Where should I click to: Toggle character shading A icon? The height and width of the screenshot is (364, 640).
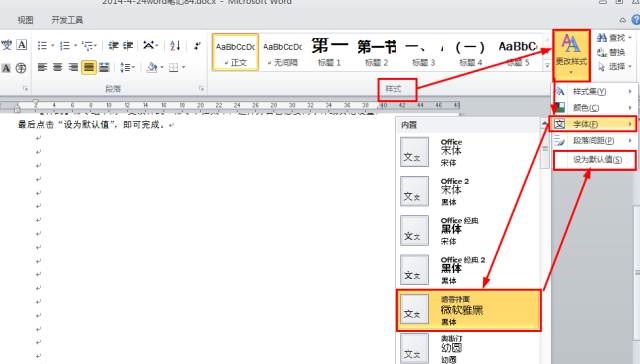[6, 68]
